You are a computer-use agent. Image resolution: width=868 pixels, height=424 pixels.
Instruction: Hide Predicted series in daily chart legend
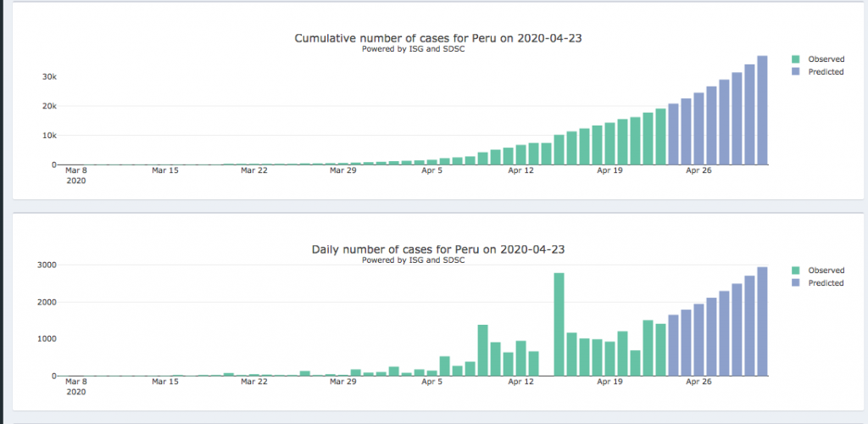tap(826, 283)
